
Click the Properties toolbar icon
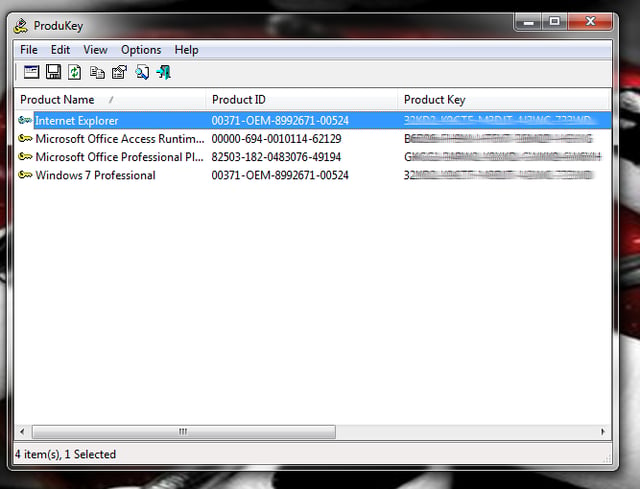pyautogui.click(x=119, y=73)
